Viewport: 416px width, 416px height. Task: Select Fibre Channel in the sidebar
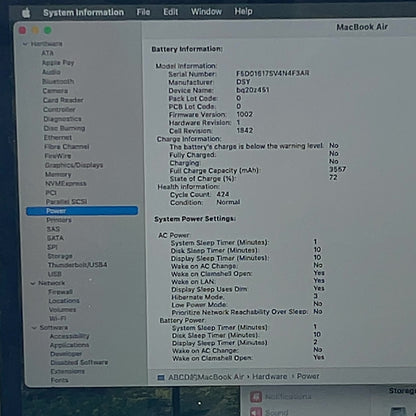pyautogui.click(x=67, y=147)
